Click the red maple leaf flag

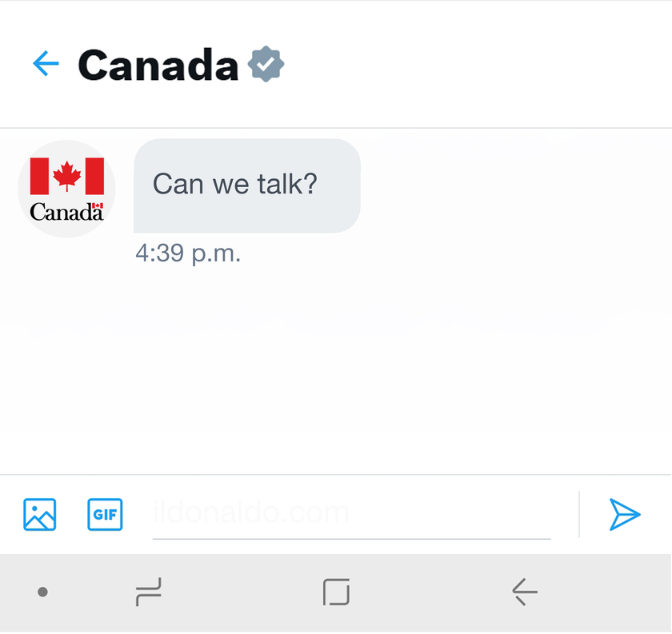point(67,176)
